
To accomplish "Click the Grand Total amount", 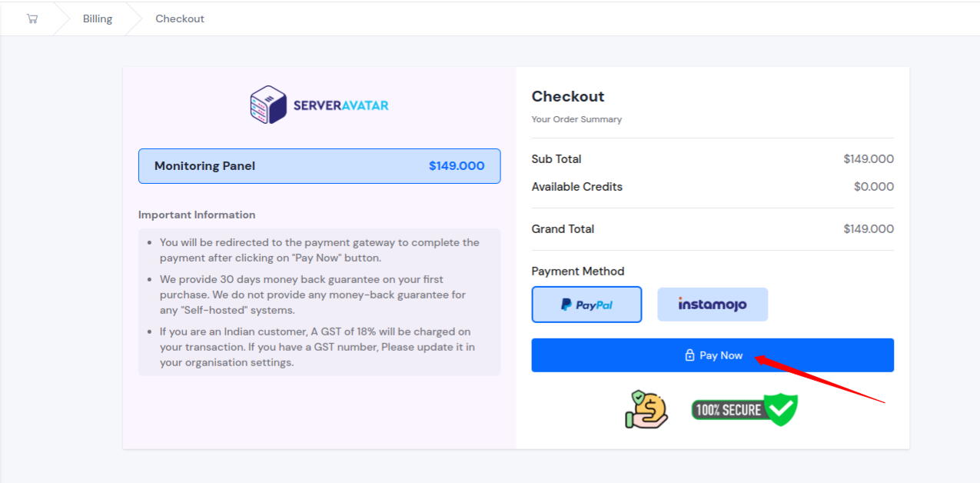I will pos(869,229).
